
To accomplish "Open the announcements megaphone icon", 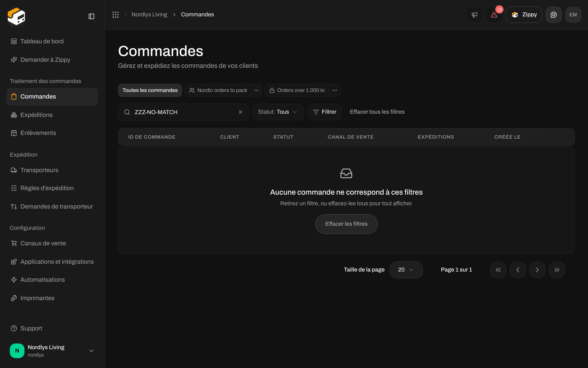I will tap(474, 15).
